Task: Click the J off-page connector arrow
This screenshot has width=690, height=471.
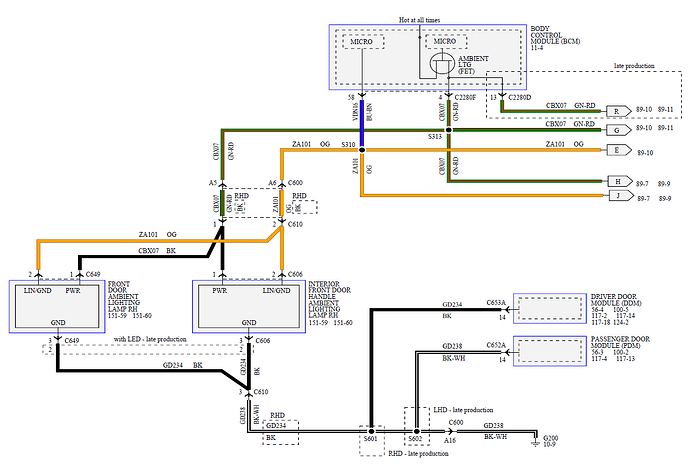Action: coord(619,197)
